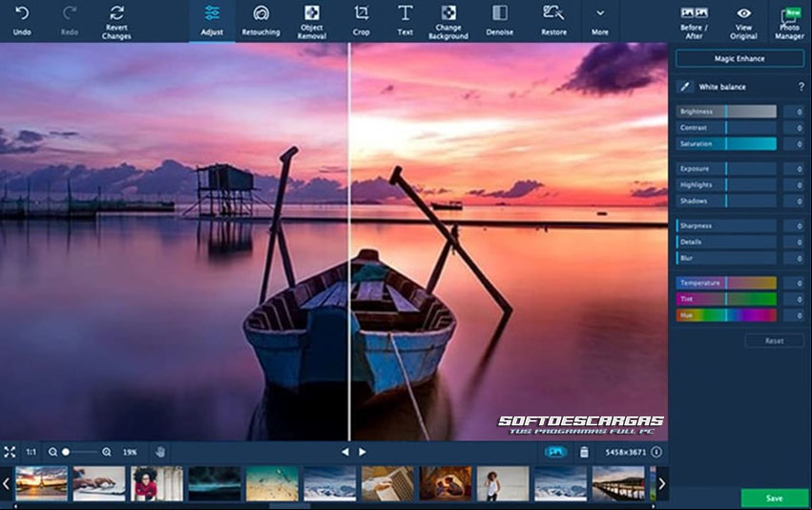Click the zoom slider handle
Image resolution: width=812 pixels, height=510 pixels.
click(x=66, y=452)
